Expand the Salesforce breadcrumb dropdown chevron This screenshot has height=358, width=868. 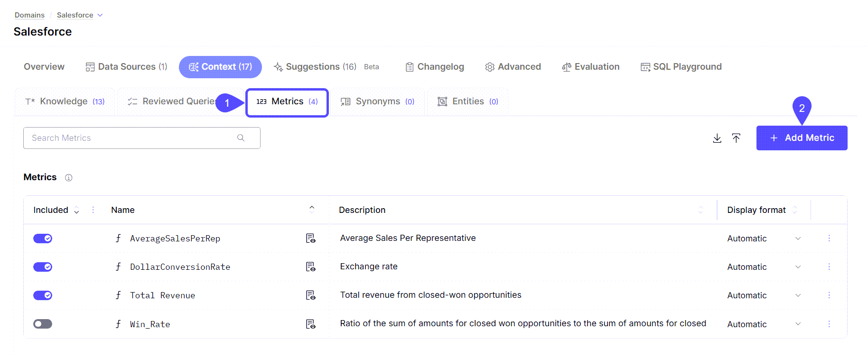click(100, 15)
